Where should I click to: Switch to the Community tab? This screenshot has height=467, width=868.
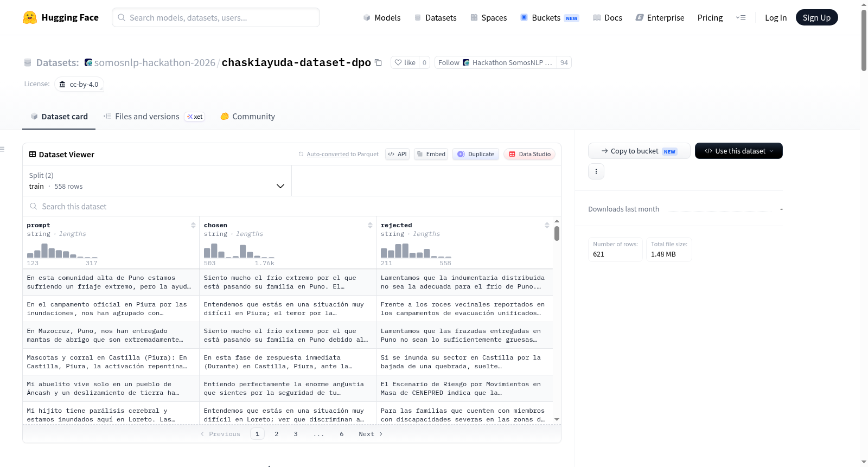247,117
